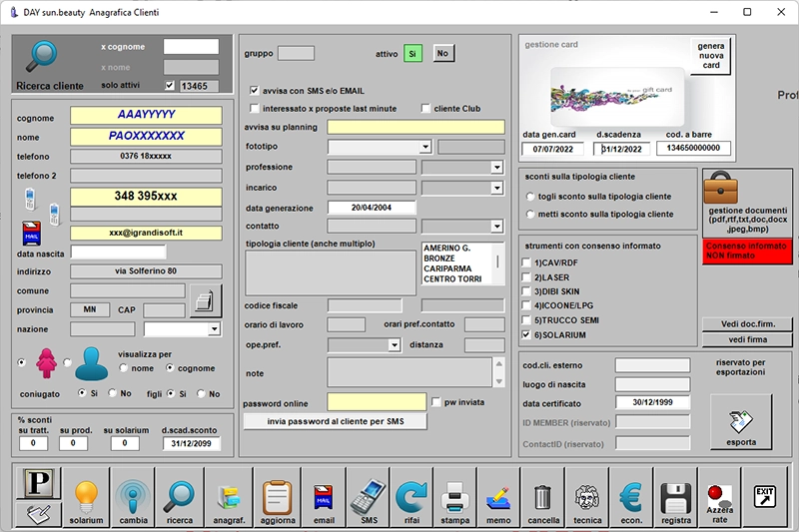
Task: Click the data nascita field
Action: [118, 252]
